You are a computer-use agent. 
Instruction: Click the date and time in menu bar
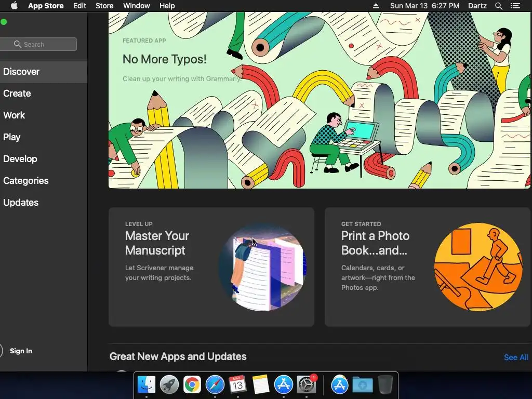coord(425,6)
